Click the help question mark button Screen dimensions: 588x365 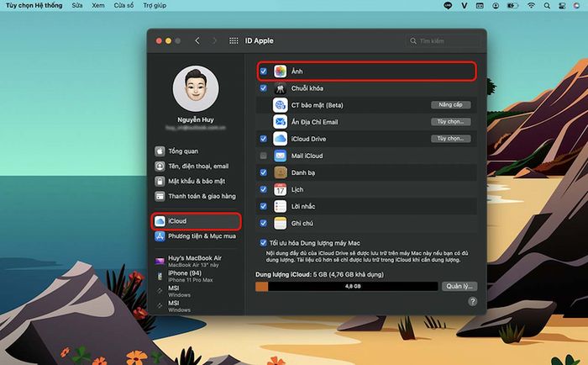click(x=472, y=301)
